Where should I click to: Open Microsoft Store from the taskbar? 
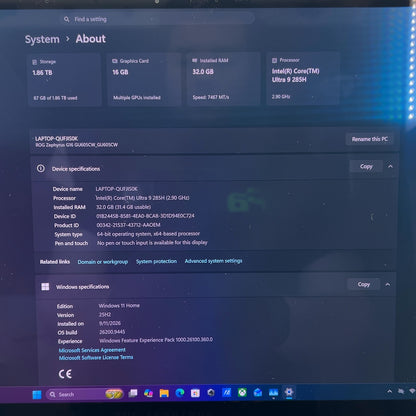195,393
